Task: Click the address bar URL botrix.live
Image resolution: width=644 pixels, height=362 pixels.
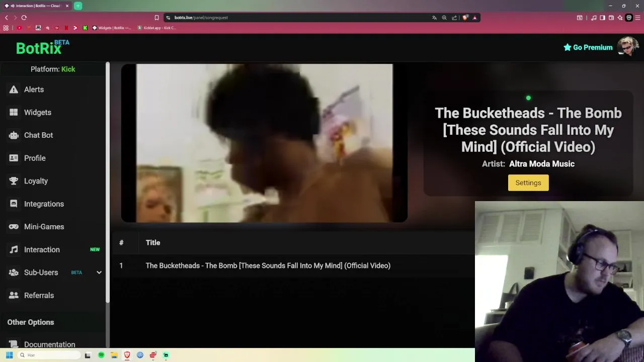Action: [x=201, y=18]
